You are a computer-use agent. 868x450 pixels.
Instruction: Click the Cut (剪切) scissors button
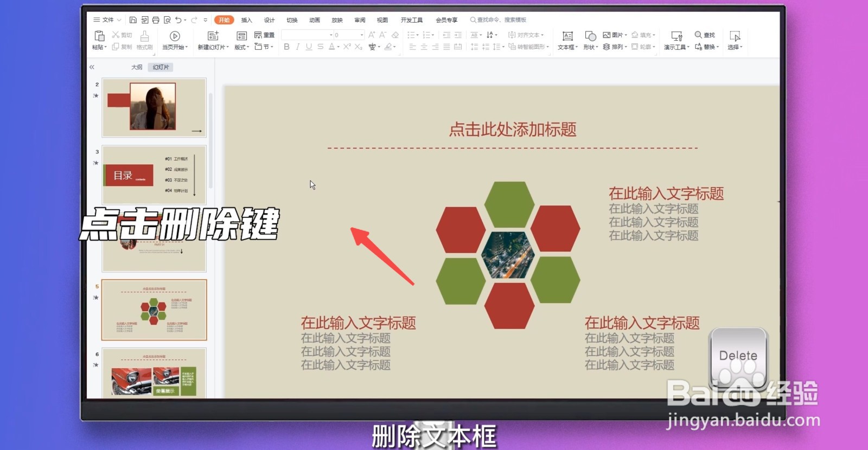coord(122,35)
